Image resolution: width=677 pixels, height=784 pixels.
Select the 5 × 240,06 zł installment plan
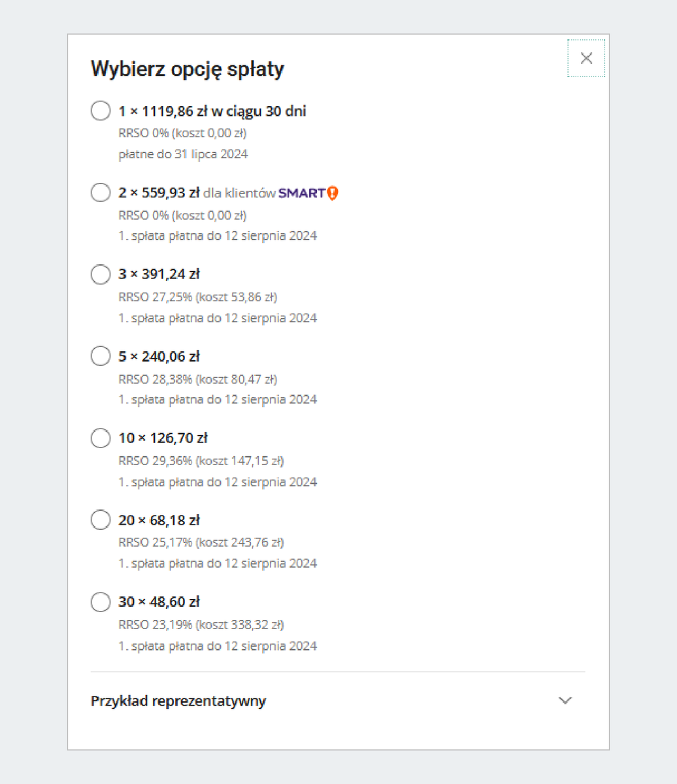100,355
